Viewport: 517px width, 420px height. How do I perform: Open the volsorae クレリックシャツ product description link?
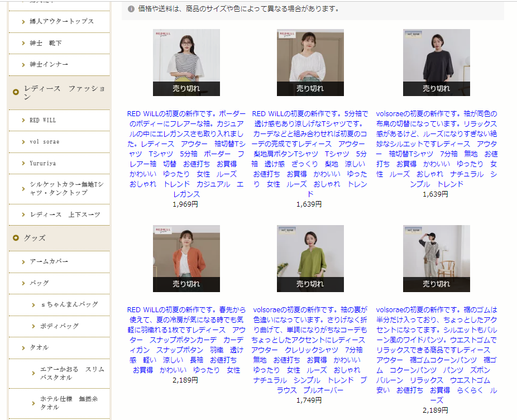click(310, 350)
